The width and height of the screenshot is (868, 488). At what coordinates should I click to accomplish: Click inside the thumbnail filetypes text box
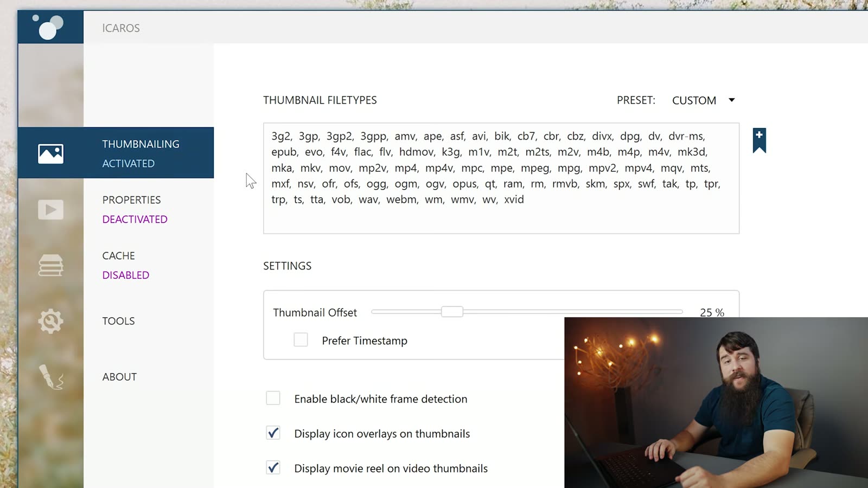(x=501, y=178)
